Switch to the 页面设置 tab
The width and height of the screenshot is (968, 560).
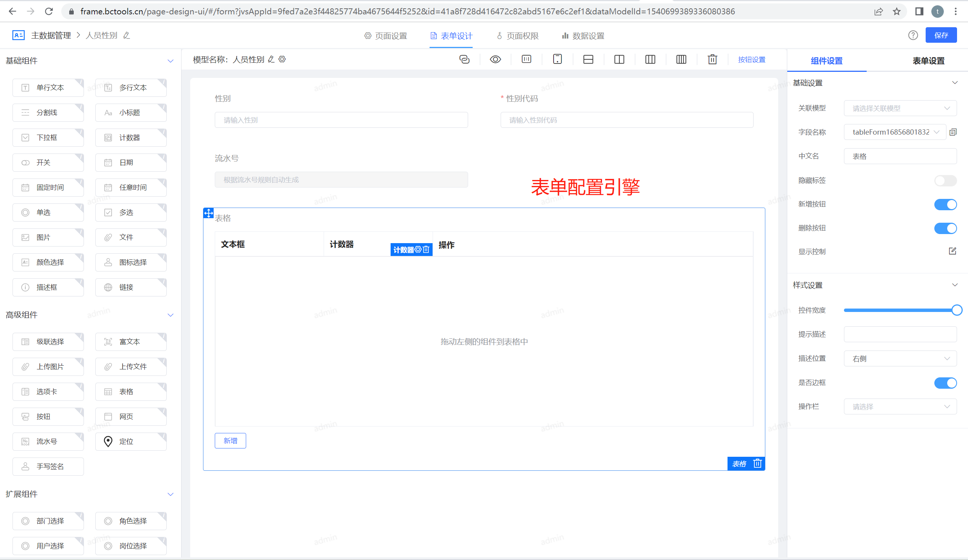pyautogui.click(x=386, y=36)
